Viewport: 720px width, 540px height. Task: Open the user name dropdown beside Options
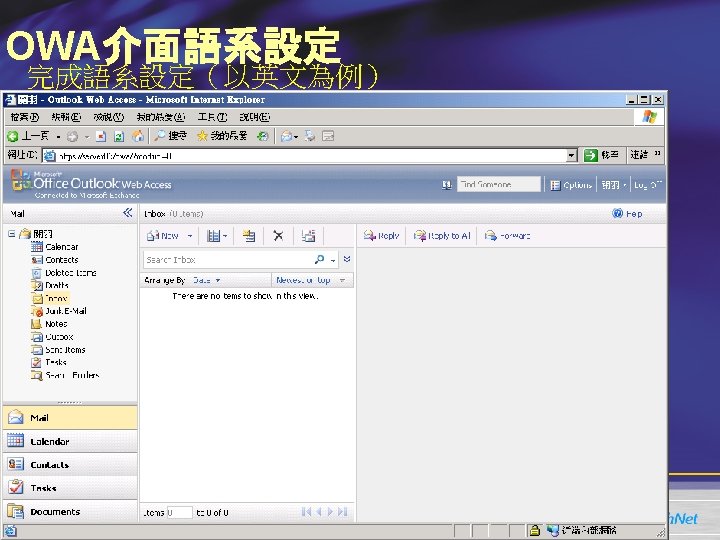614,185
